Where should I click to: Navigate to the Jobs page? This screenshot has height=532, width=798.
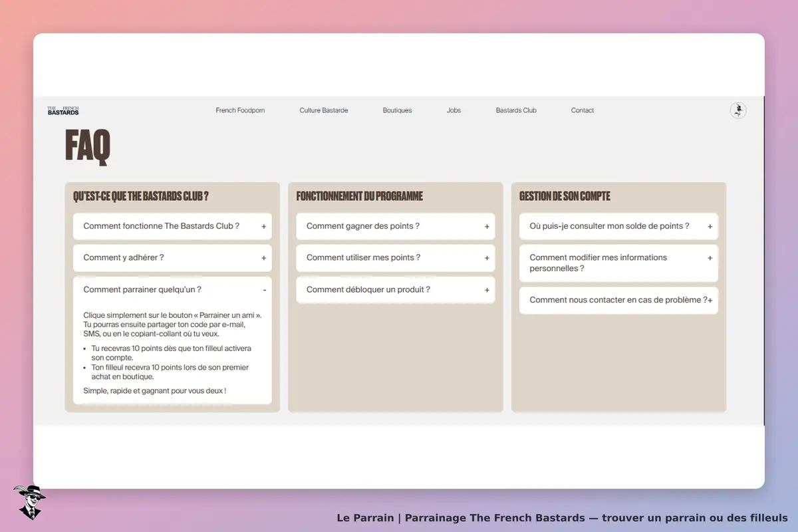[454, 110]
